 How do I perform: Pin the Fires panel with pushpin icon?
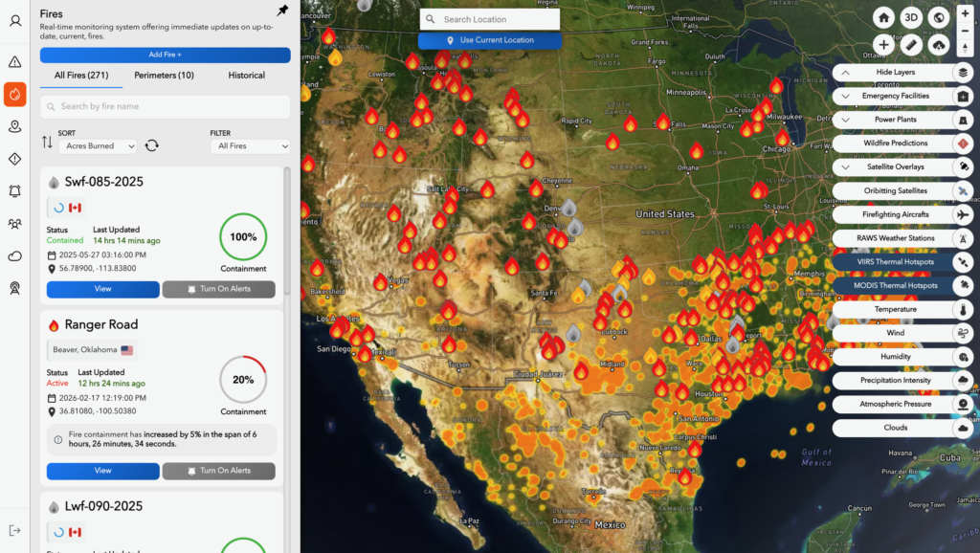tap(282, 11)
